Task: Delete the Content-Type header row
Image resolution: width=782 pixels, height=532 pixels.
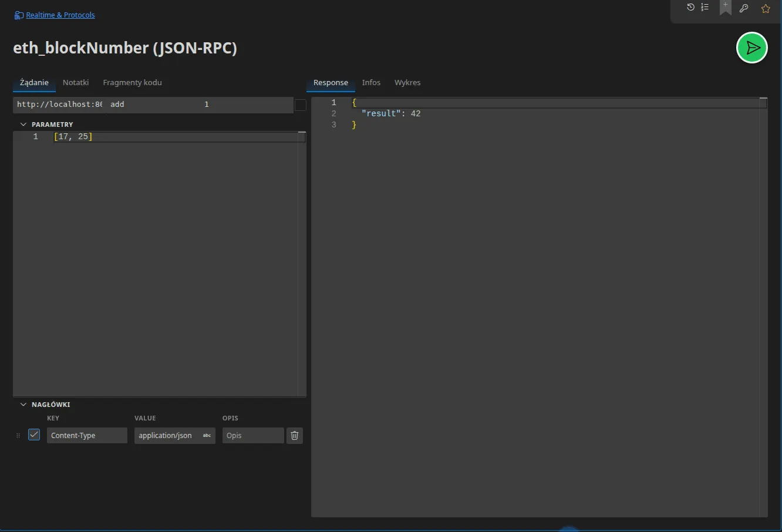Action: pos(295,435)
